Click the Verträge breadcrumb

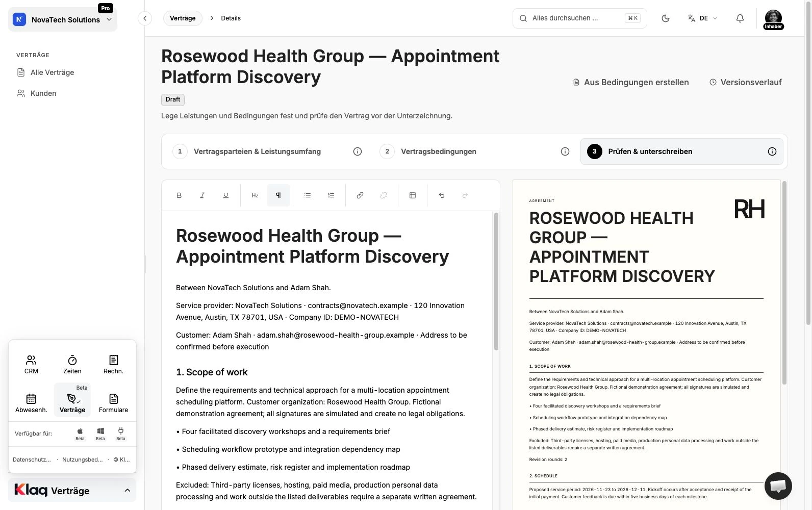pyautogui.click(x=183, y=18)
